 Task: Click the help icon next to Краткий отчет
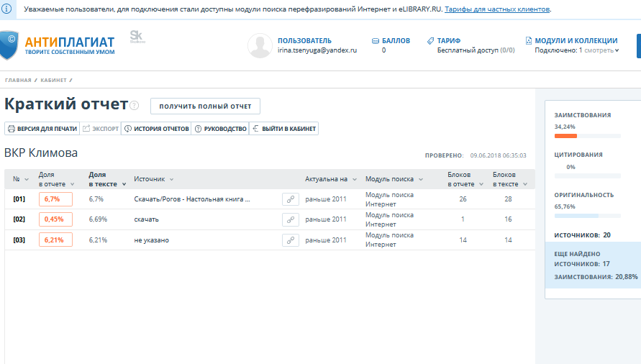135,104
